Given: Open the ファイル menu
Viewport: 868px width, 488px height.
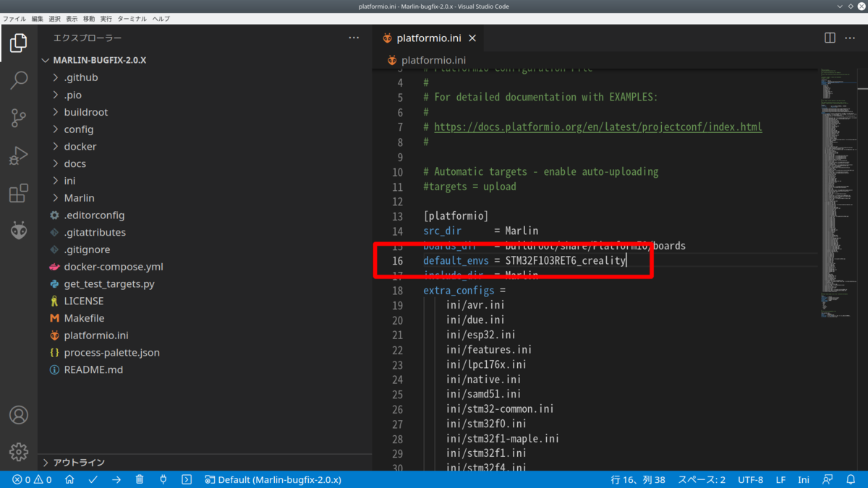Looking at the screenshot, I should pyautogui.click(x=14, y=18).
